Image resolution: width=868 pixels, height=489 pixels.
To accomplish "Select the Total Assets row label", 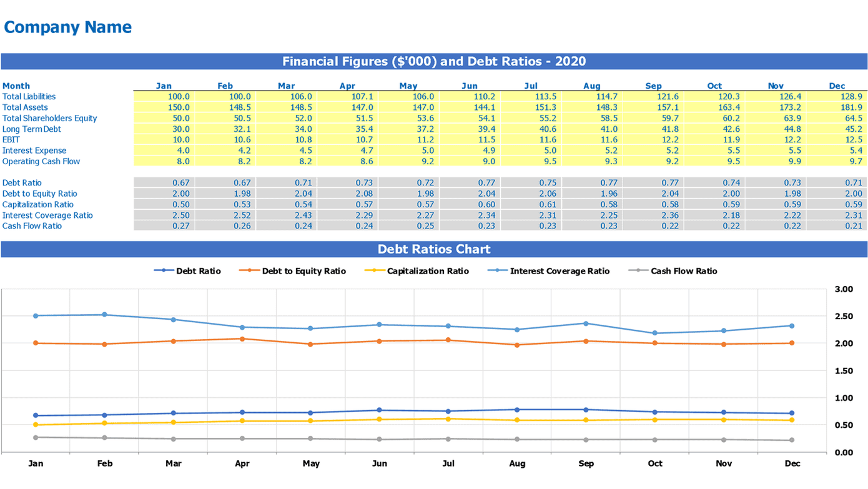I will (25, 107).
